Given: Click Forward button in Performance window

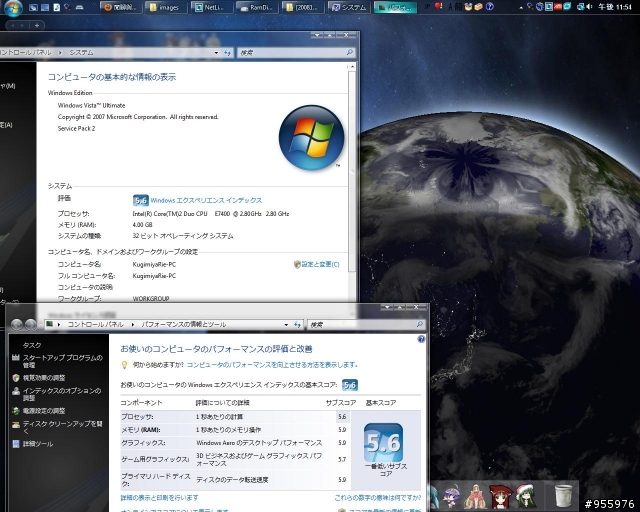Looking at the screenshot, I should coord(31,324).
